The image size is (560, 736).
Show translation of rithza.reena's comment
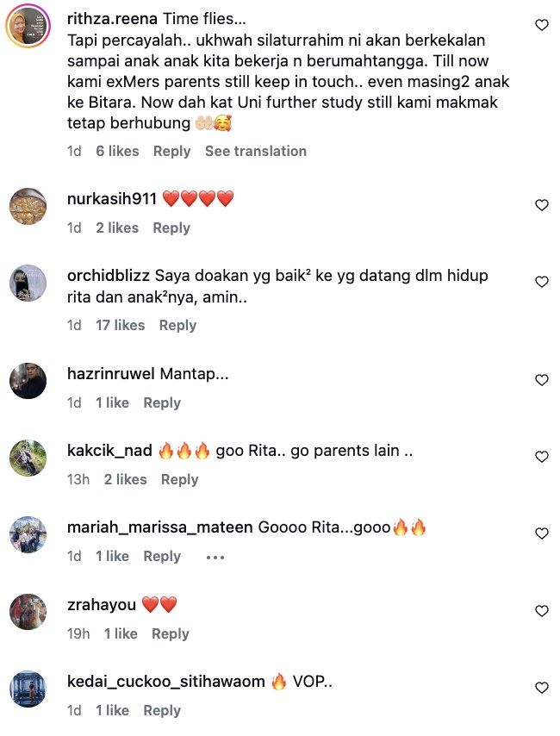(x=256, y=151)
